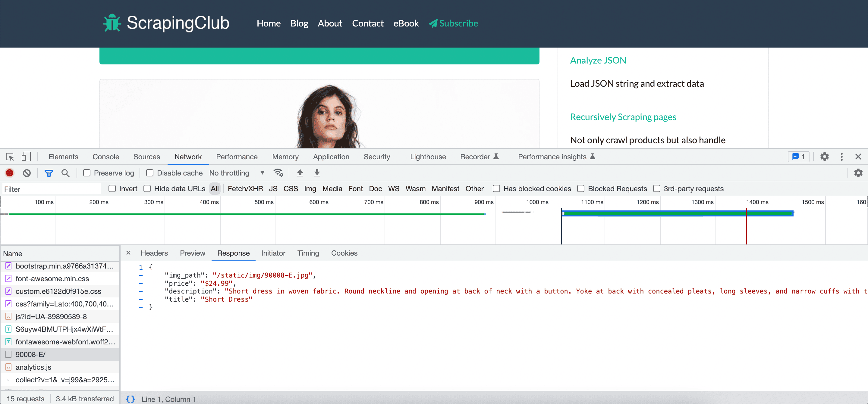Viewport: 868px width, 404px height.
Task: Select the font-awesome.min.css request row
Action: pos(60,278)
